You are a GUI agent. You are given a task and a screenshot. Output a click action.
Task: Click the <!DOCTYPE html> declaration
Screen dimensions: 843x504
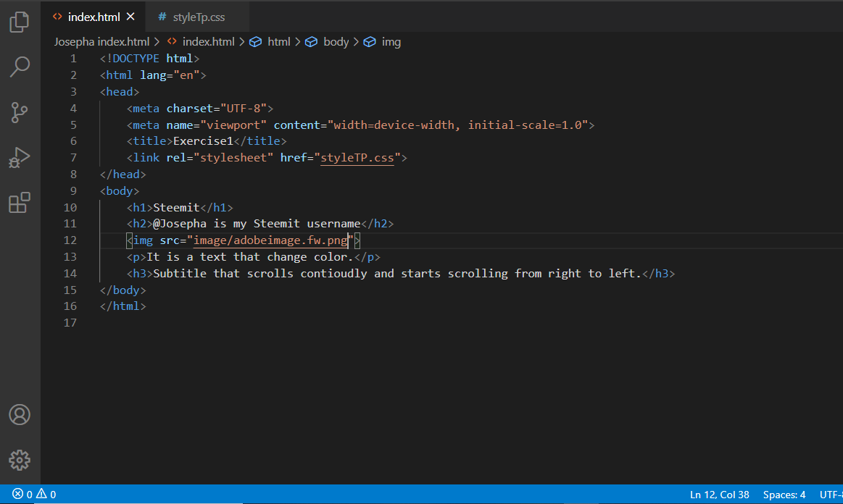149,59
